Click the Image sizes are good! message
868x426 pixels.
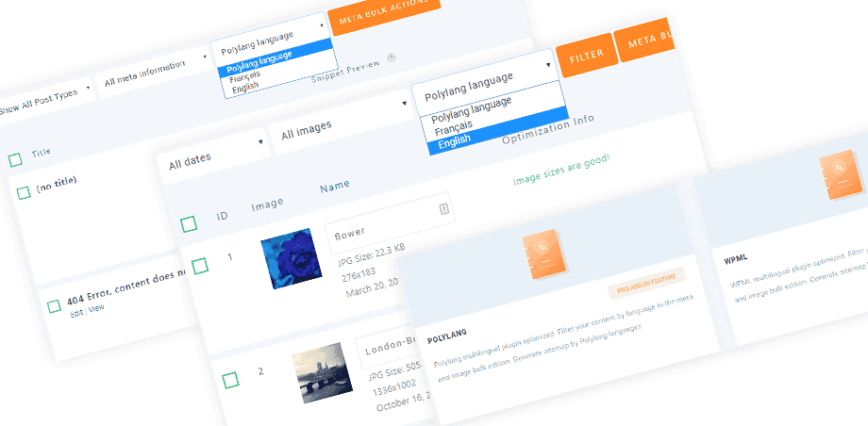[560, 170]
